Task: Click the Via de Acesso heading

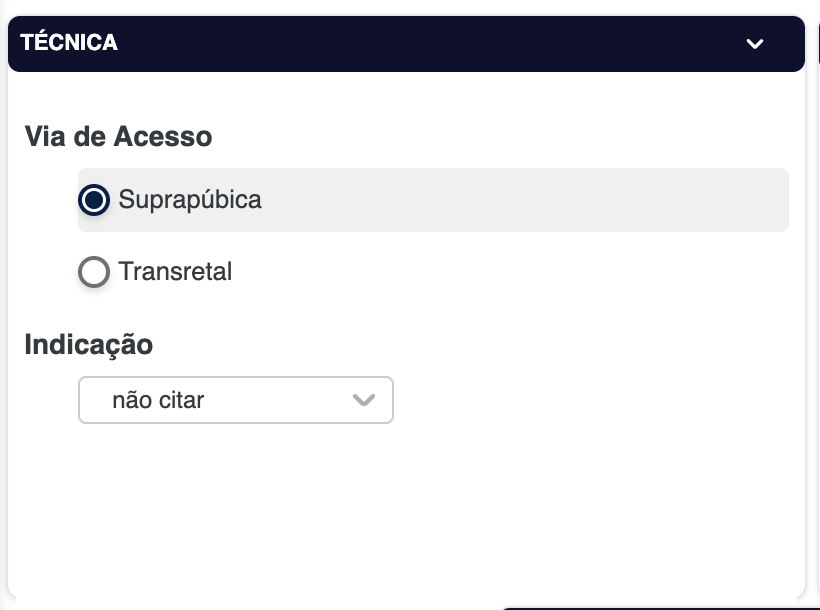Action: point(118,136)
